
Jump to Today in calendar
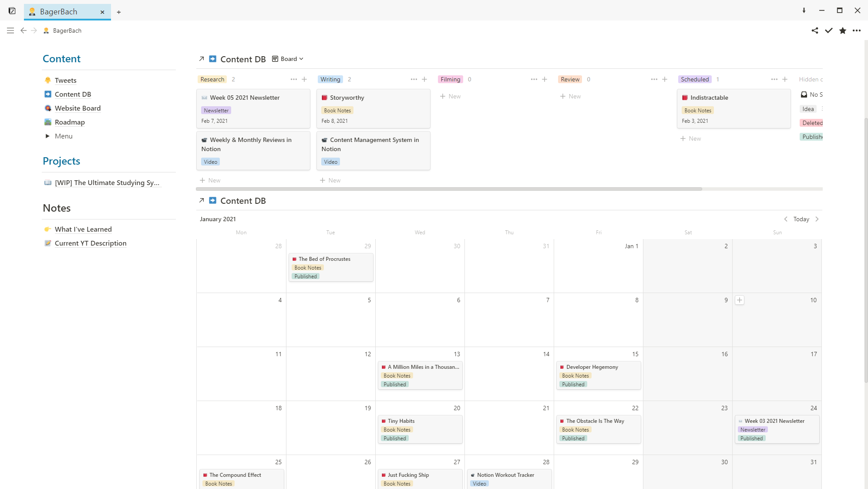click(x=801, y=219)
